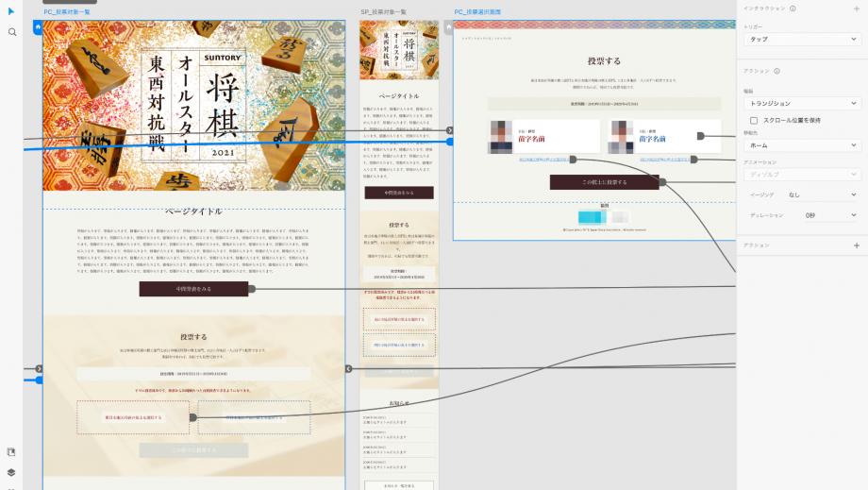Click the red dashed-border player selection box
Image resolution: width=868 pixels, height=490 pixels.
[x=133, y=417]
